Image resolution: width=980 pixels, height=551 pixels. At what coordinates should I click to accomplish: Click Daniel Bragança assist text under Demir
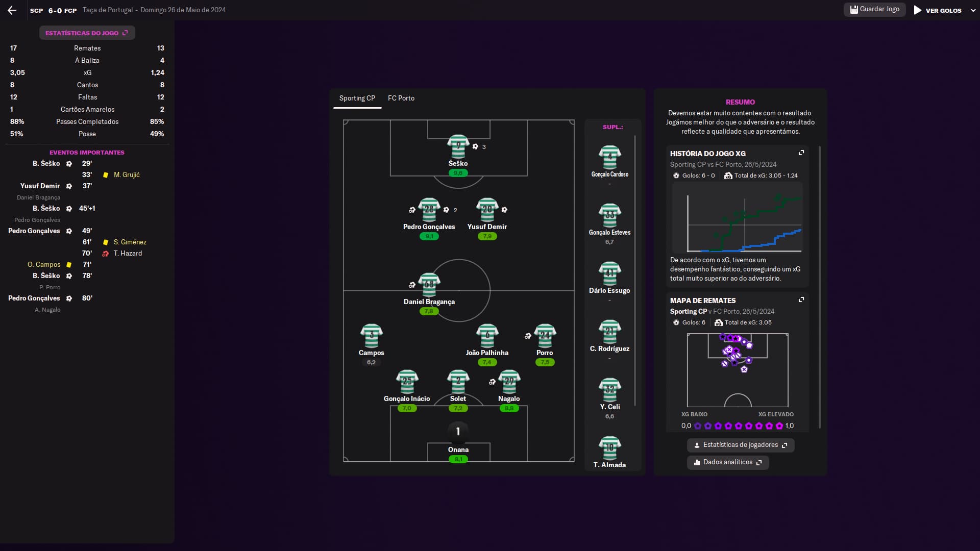[38, 197]
